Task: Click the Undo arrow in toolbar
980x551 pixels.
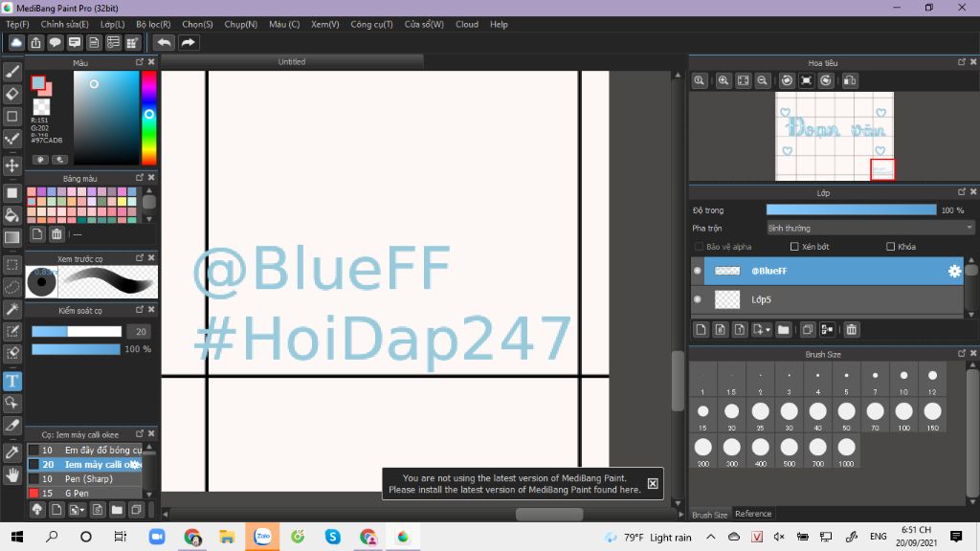Action: point(165,42)
